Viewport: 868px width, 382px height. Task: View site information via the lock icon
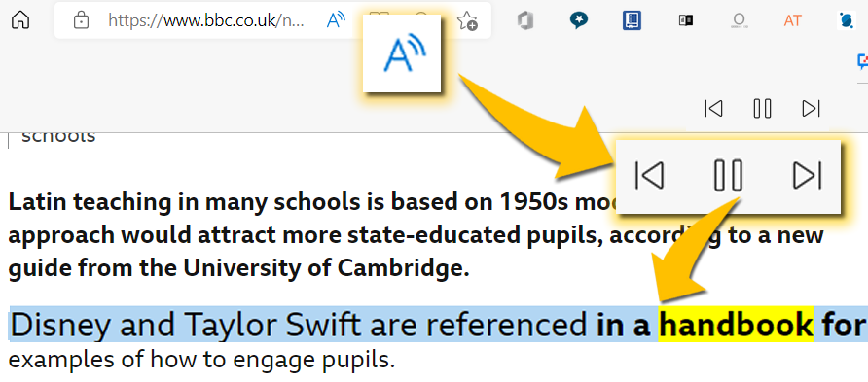(82, 21)
